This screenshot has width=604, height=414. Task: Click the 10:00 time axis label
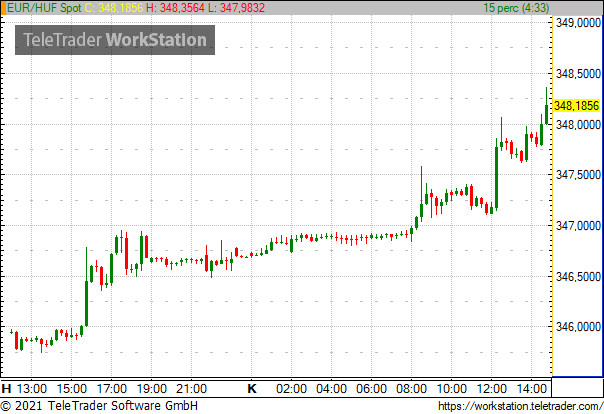[452, 389]
